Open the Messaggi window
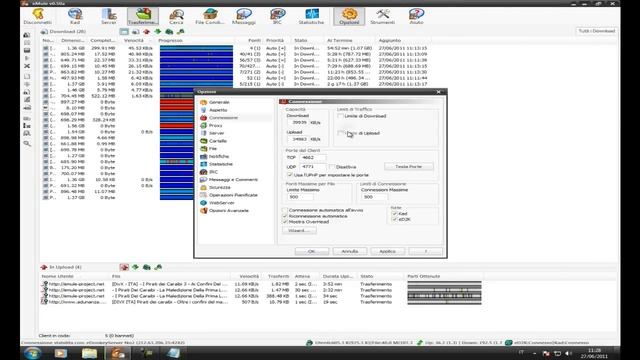640x360 pixels. (244, 16)
